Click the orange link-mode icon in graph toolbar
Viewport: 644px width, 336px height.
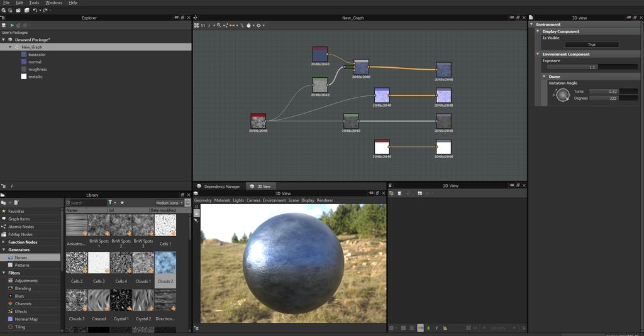click(232, 26)
